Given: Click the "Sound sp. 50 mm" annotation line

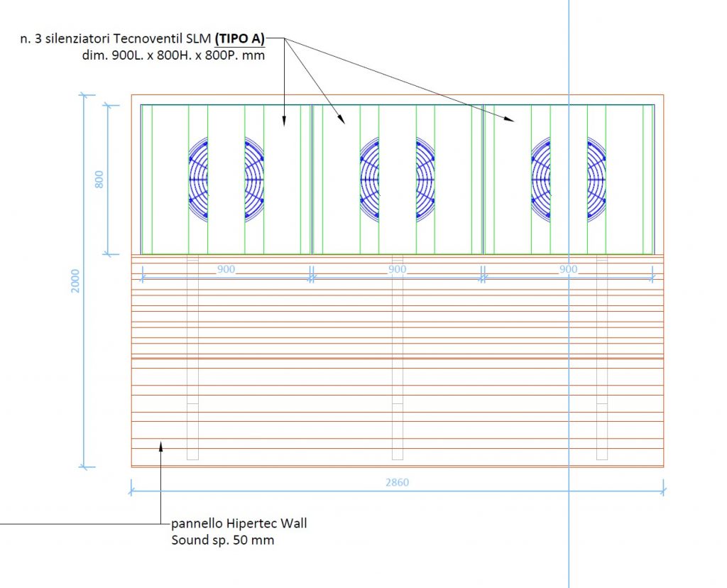Looking at the screenshot, I should 223,540.
